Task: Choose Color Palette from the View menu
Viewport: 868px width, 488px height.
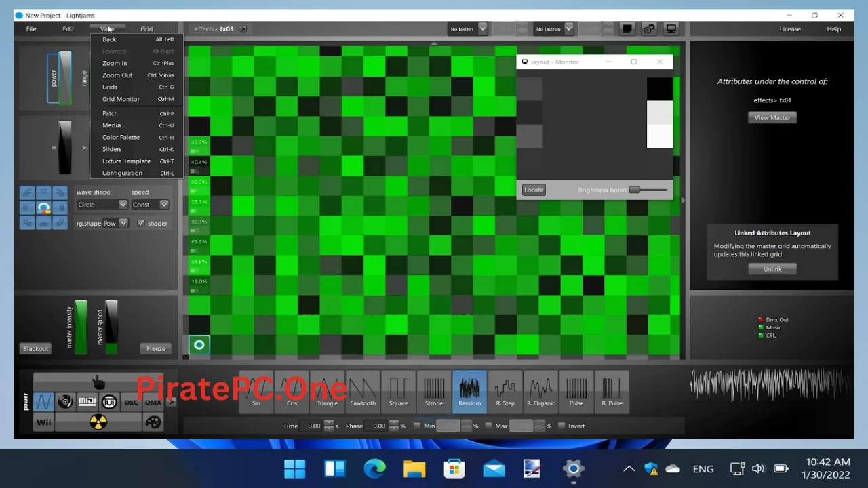Action: coord(138,137)
